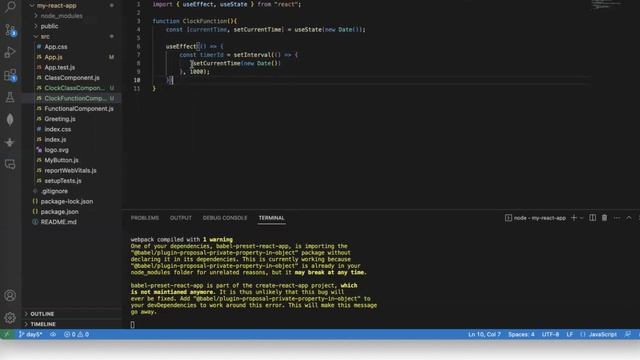This screenshot has width=640, height=360.
Task: Switch to the TERMINAL tab
Action: [x=271, y=218]
